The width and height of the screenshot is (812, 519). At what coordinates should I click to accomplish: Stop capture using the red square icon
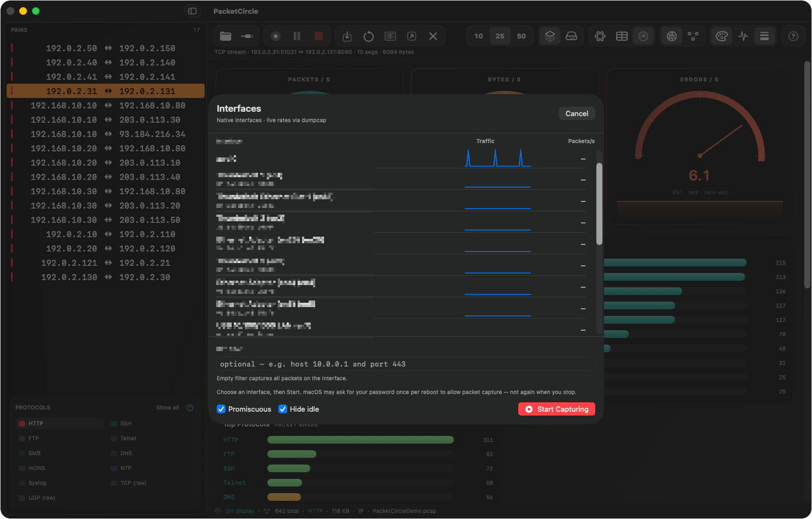pyautogui.click(x=319, y=36)
